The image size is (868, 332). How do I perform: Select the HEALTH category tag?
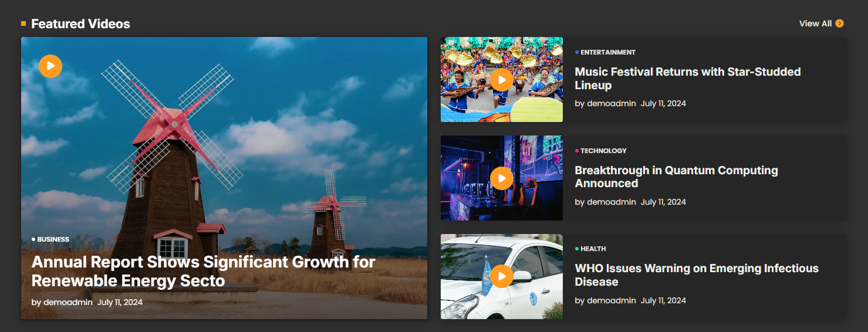pos(593,249)
